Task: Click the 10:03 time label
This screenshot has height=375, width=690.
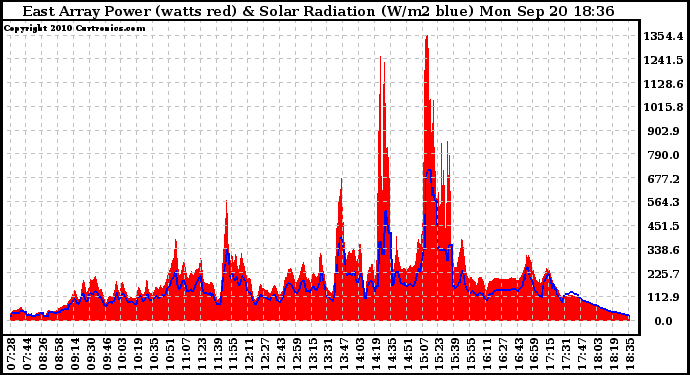Action: point(122,354)
